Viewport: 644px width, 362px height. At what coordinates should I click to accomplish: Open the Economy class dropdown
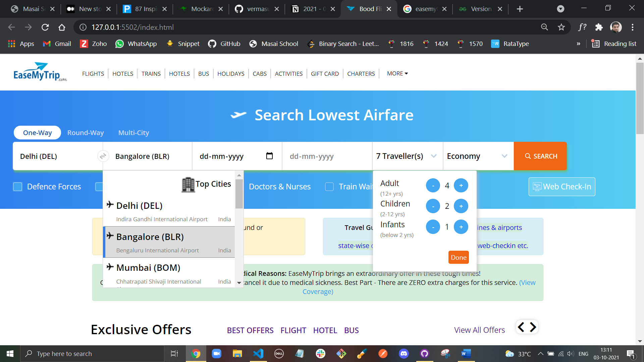478,156
